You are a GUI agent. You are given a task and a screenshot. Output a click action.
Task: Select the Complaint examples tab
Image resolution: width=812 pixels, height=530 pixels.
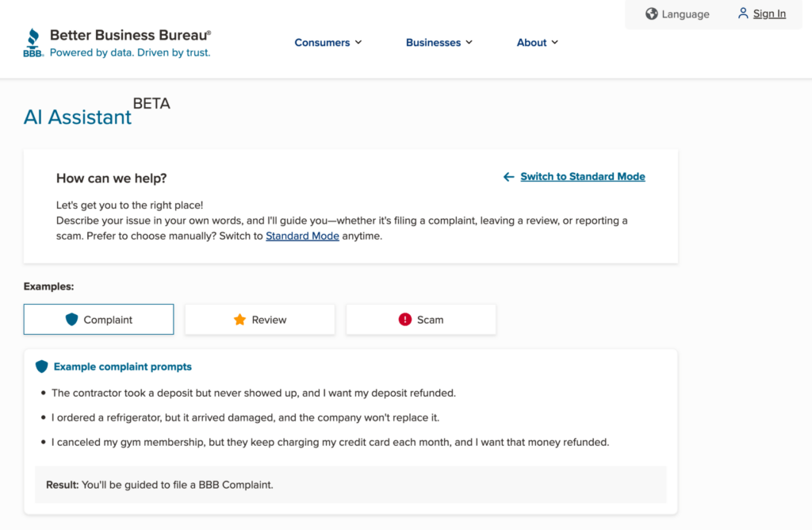[99, 320]
